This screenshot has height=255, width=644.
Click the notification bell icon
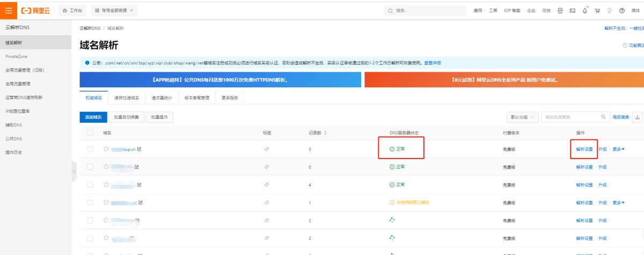click(x=584, y=10)
